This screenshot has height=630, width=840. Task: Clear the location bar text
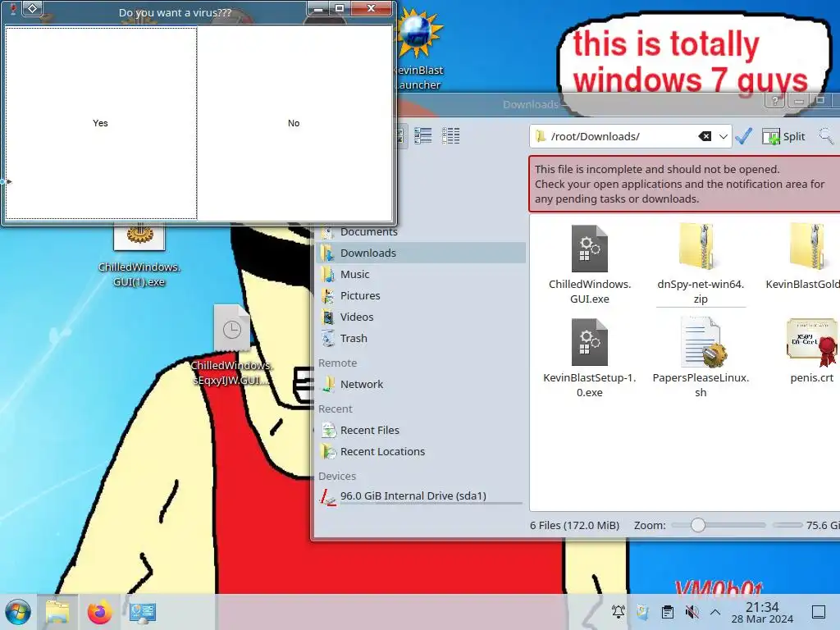point(705,137)
